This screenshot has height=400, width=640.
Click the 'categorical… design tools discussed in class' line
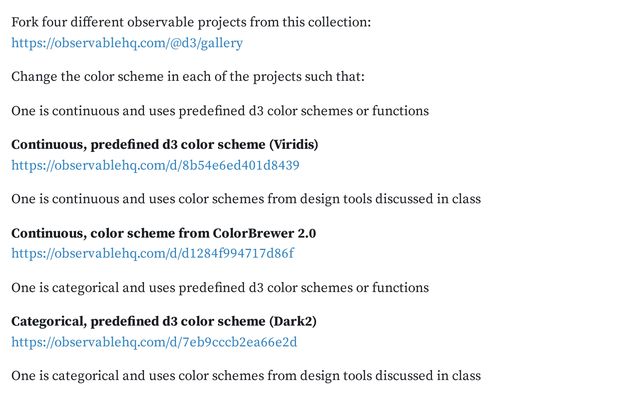pos(246,375)
